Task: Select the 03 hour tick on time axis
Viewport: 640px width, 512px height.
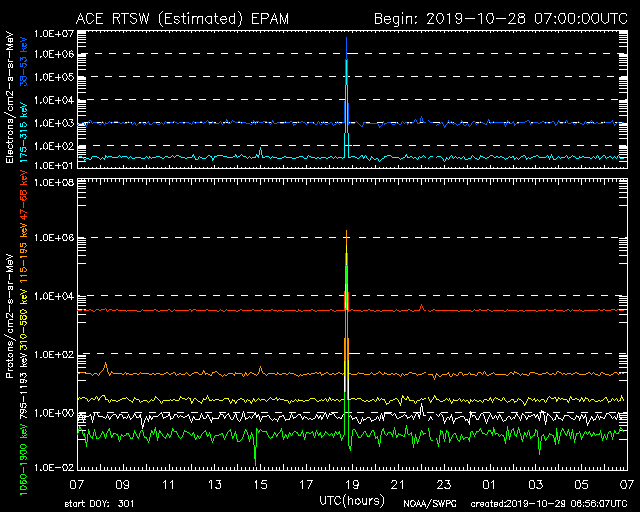Action: pos(533,483)
